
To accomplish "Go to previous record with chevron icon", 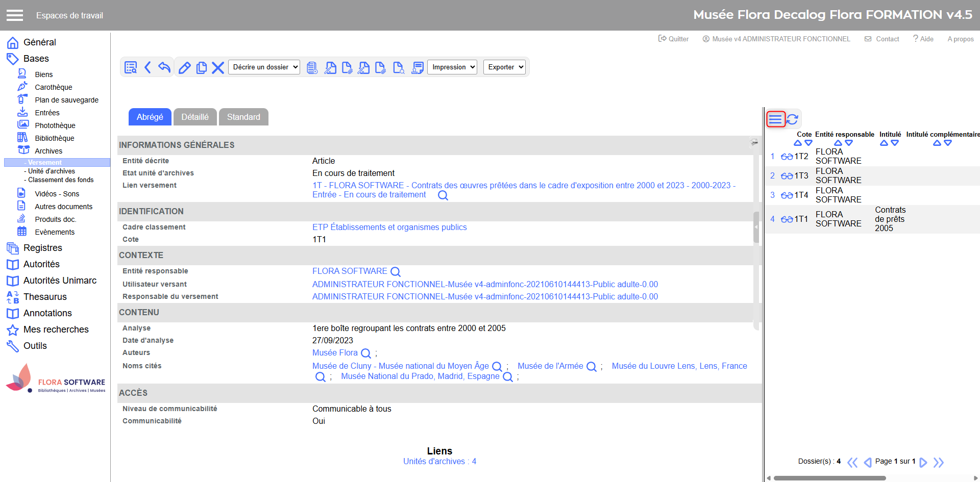I will point(148,67).
